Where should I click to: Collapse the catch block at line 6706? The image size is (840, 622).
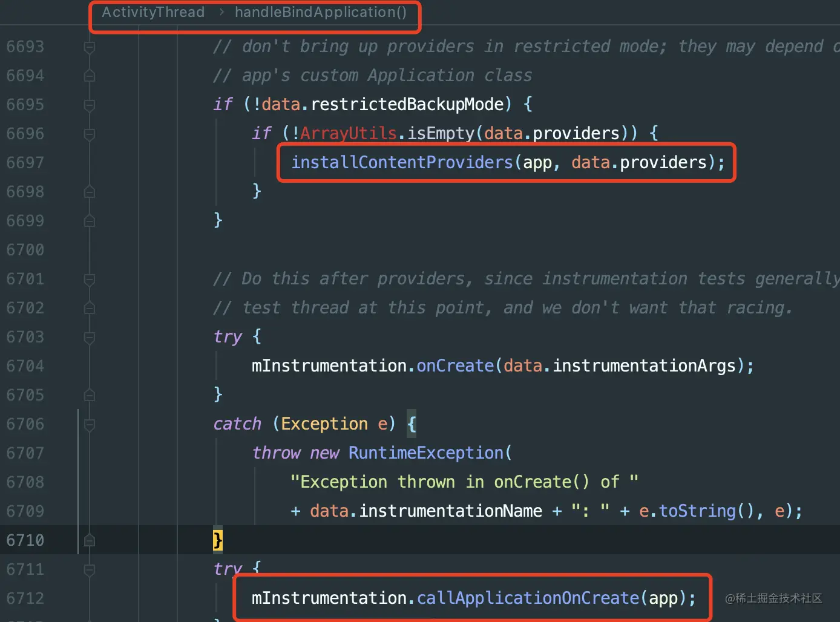[90, 424]
